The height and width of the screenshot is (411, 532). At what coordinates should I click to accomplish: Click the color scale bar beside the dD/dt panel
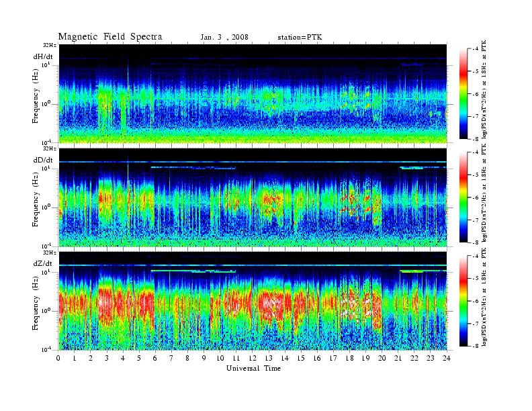point(463,197)
